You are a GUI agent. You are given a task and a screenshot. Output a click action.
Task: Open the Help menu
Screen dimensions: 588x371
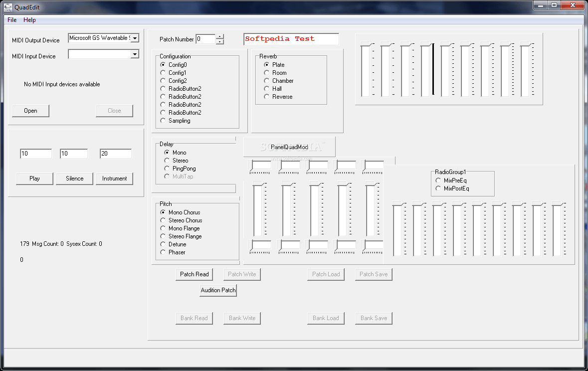pyautogui.click(x=29, y=20)
